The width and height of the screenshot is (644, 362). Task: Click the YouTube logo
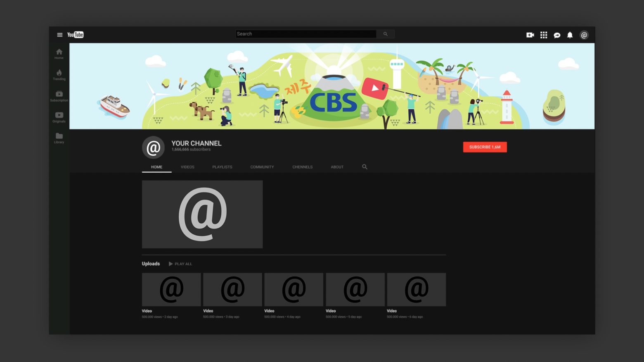[76, 35]
